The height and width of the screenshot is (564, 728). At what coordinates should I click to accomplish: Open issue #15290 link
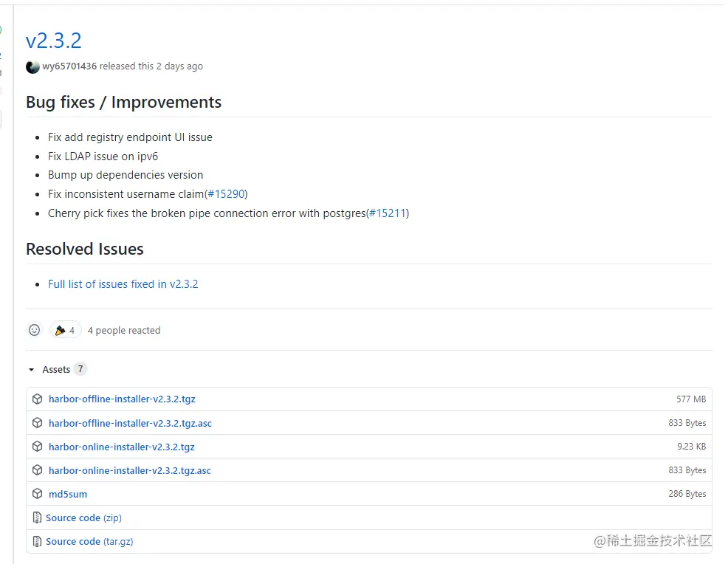226,194
